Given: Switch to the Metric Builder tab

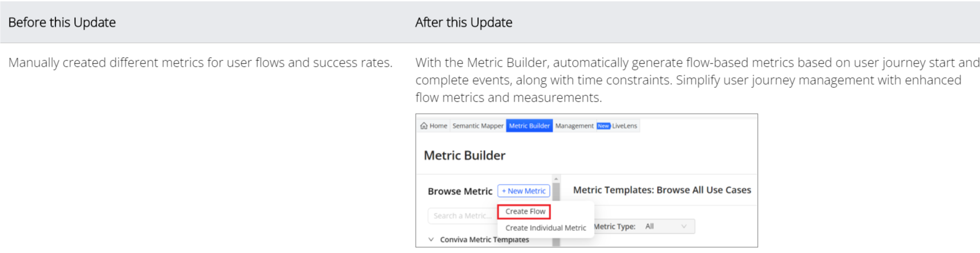Looking at the screenshot, I should [x=529, y=126].
